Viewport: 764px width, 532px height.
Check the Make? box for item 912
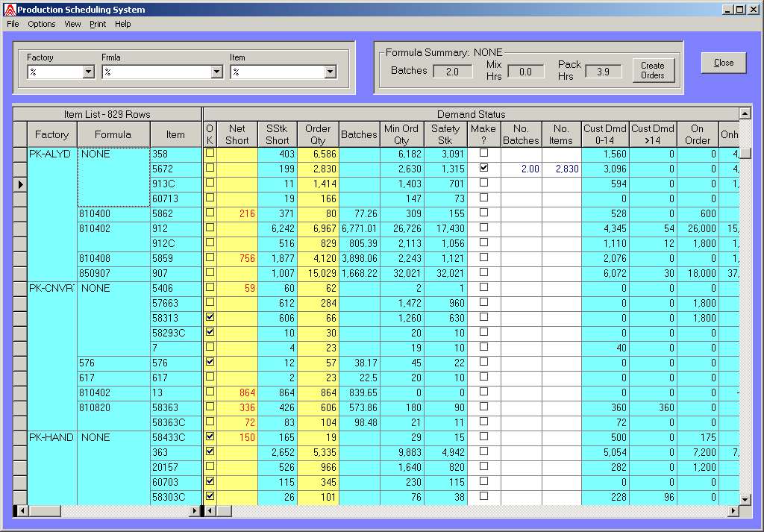483,228
